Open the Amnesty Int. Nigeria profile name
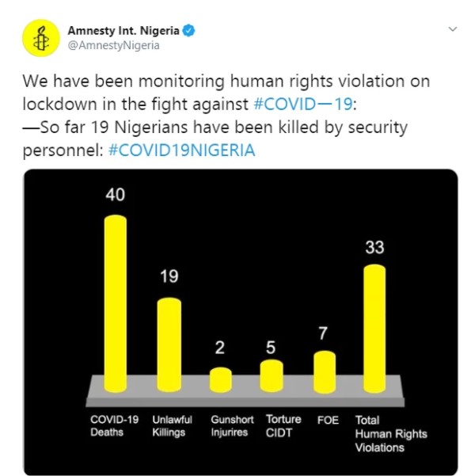This screenshot has height=476, width=467. point(123,31)
